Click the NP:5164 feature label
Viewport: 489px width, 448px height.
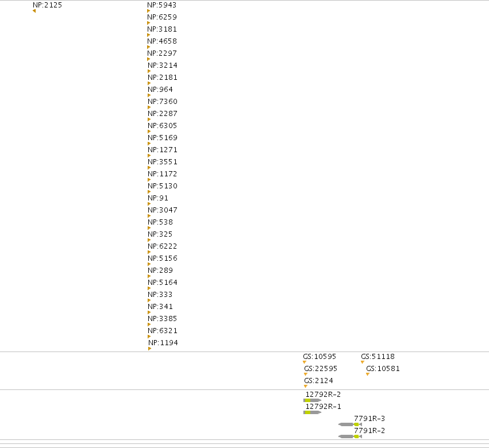[163, 283]
